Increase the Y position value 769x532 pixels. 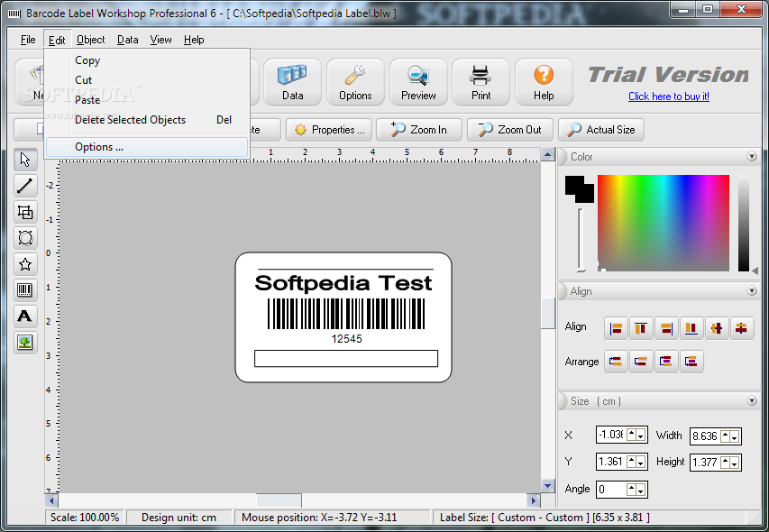tap(632, 461)
